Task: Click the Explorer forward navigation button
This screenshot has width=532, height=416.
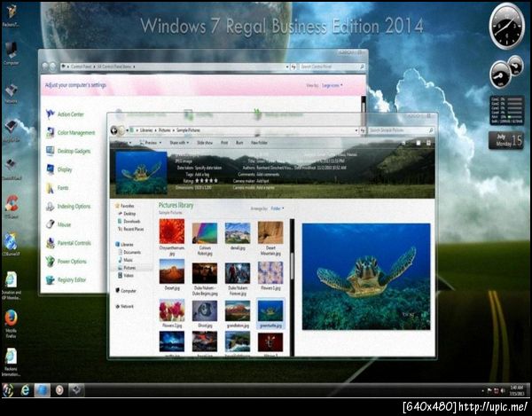Action: 121,130
